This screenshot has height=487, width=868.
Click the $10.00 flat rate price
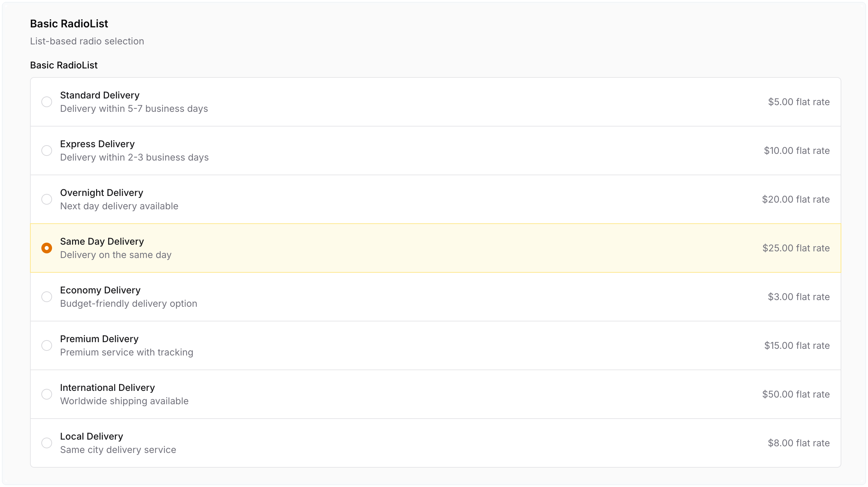click(x=796, y=151)
